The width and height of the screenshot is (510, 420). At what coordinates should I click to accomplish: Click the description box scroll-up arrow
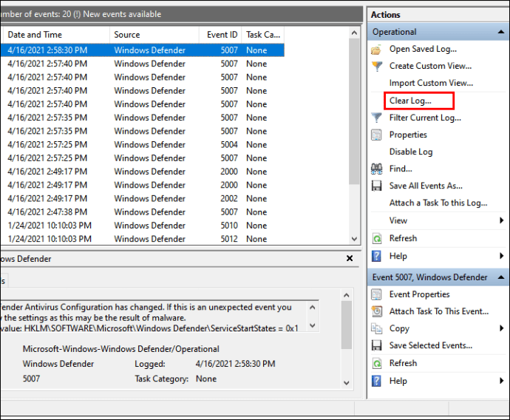pos(313,307)
